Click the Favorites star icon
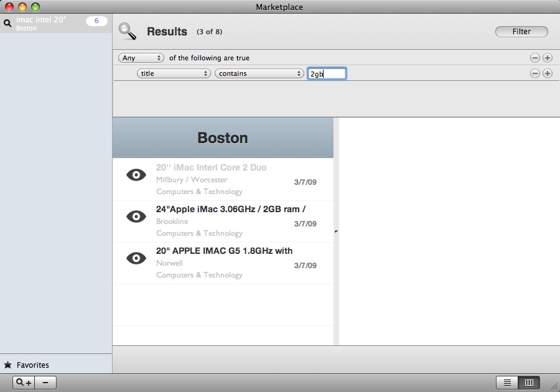 click(x=8, y=365)
